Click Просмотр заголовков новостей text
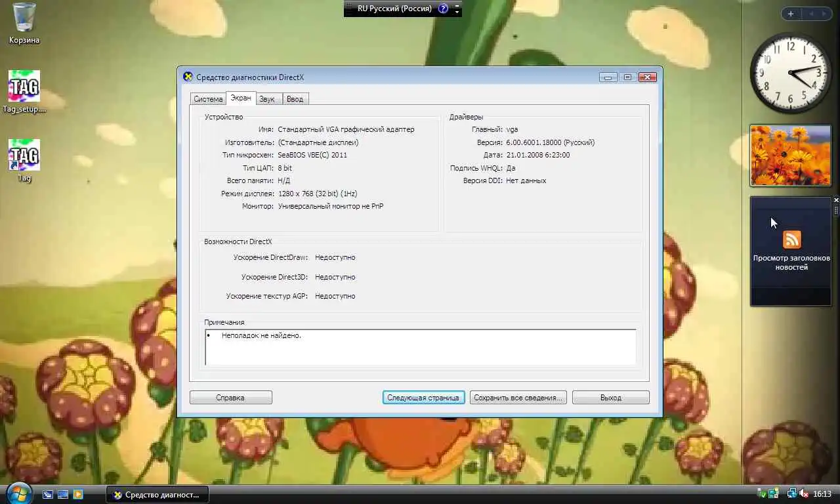This screenshot has height=504, width=840. 791,262
